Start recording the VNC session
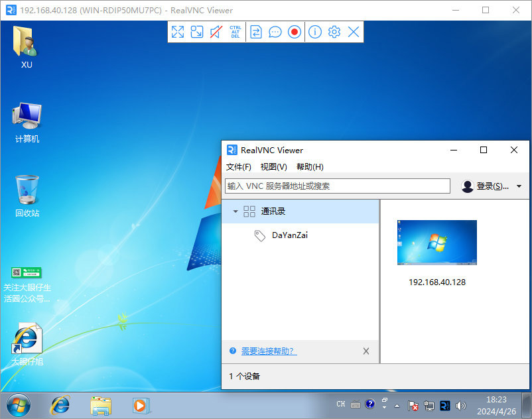 click(294, 32)
